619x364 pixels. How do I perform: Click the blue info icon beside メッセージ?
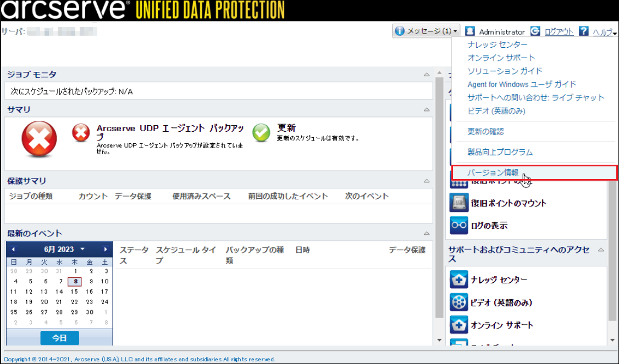click(400, 31)
